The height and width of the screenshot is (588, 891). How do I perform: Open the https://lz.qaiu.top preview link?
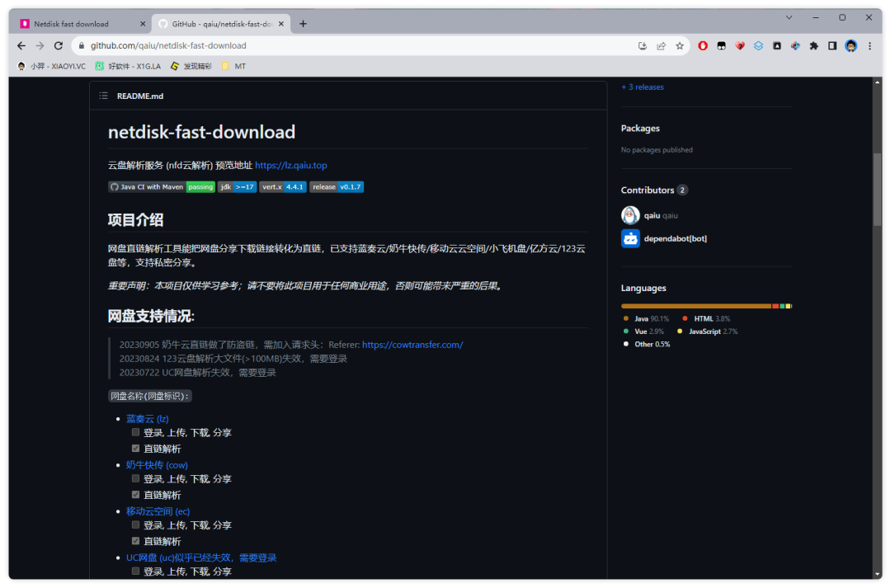click(290, 166)
